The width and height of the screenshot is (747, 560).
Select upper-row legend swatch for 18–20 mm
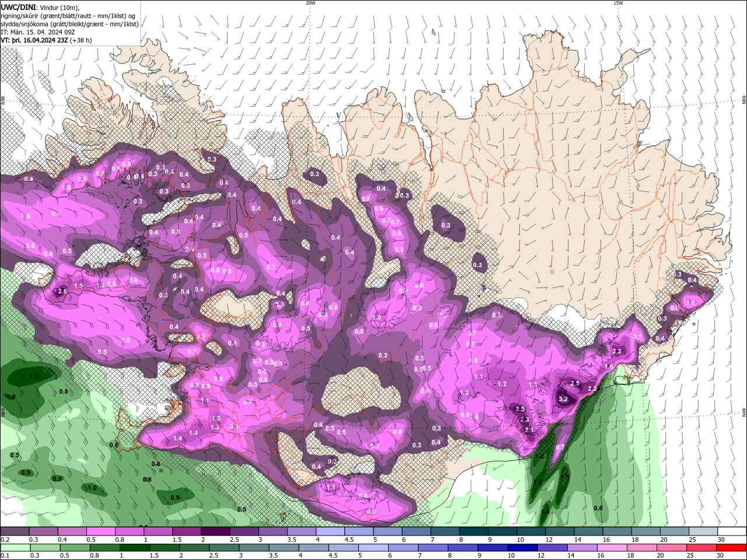tap(646, 531)
